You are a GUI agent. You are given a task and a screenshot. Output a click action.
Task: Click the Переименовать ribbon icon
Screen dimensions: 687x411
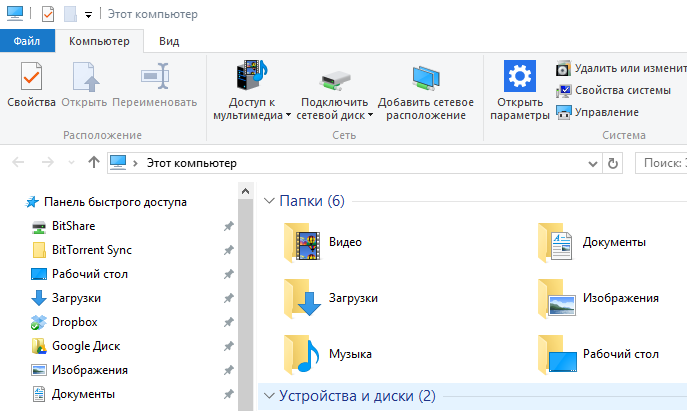[155, 76]
